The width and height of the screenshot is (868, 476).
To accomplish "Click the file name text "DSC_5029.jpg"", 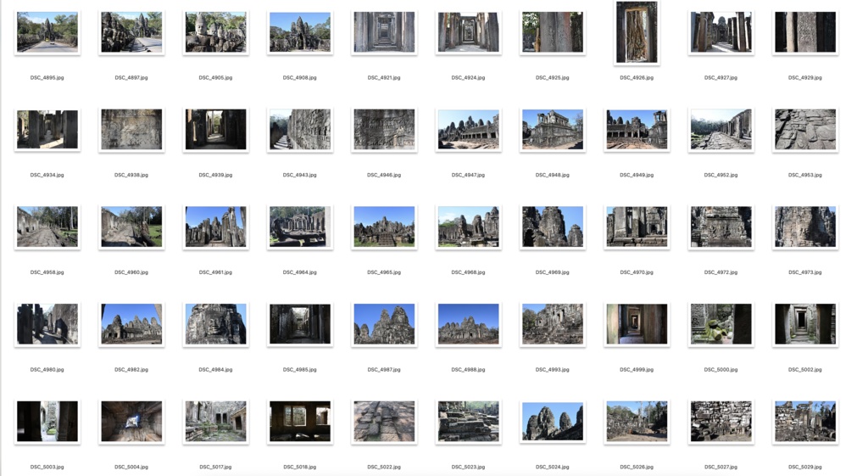I will click(805, 468).
